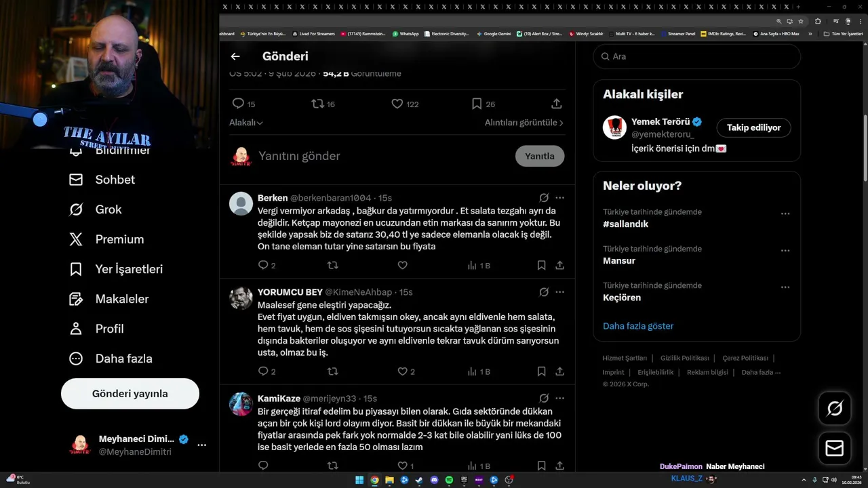Click the Ara search field

pyautogui.click(x=696, y=56)
